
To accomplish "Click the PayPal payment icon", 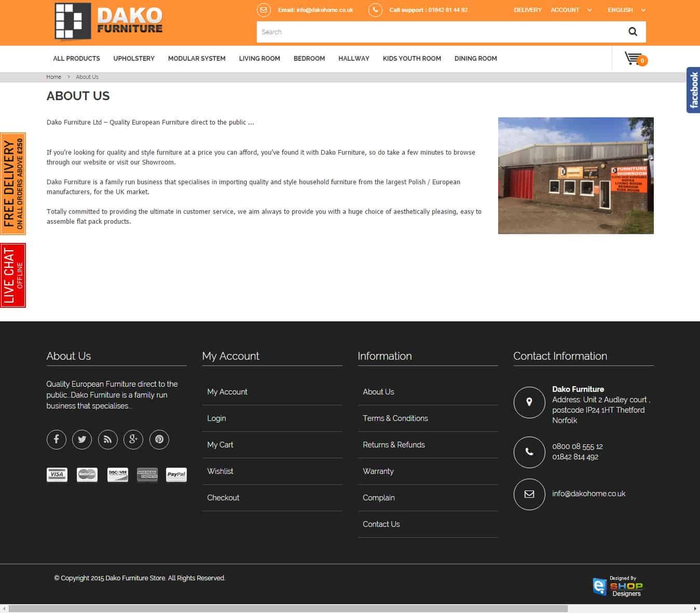I will coord(176,474).
